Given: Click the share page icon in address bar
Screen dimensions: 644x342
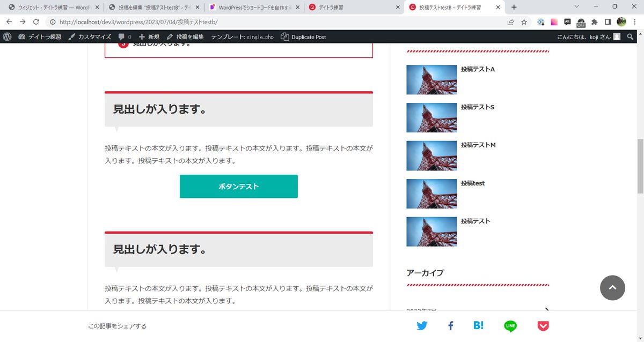Looking at the screenshot, I should click(x=510, y=22).
